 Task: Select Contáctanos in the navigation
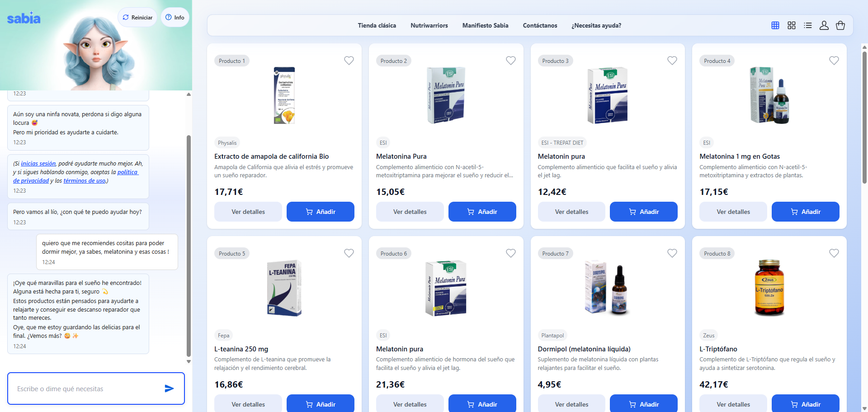(540, 26)
